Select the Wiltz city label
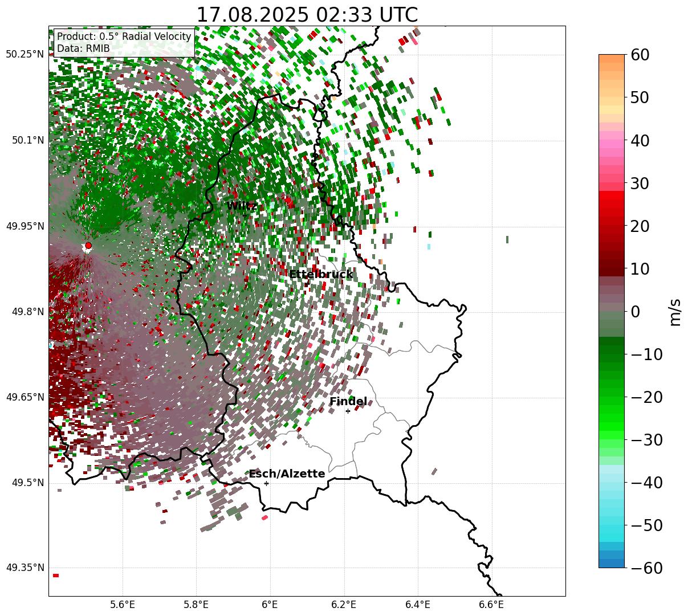 (242, 206)
